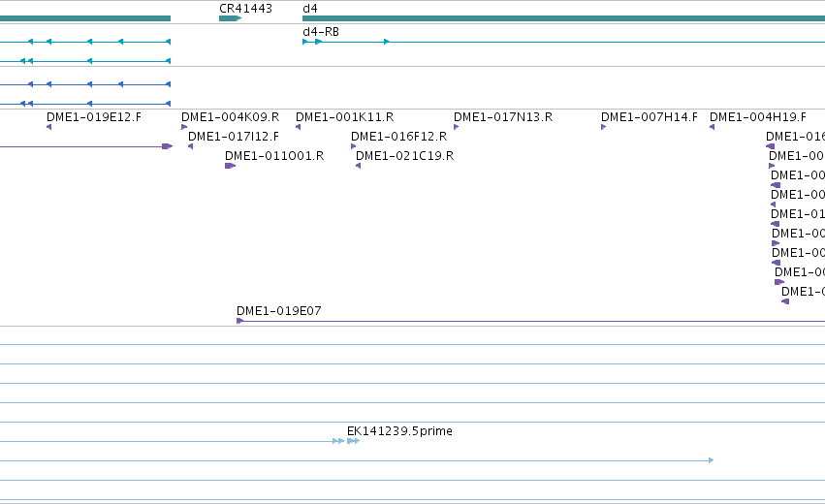Select the purple arrow glyph below DME1-021C19.R
Viewport: 825px width, 504px height.
pyautogui.click(x=359, y=166)
